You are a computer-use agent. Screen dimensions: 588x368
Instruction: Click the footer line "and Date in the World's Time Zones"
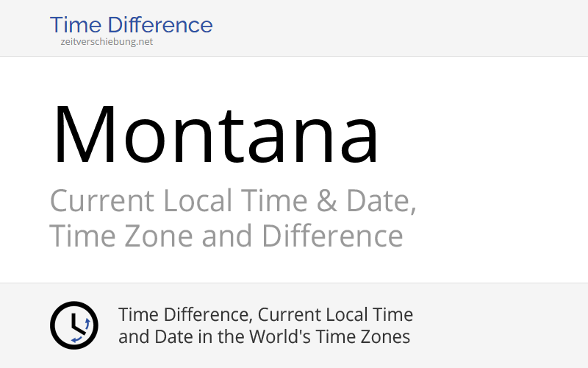[x=264, y=338]
